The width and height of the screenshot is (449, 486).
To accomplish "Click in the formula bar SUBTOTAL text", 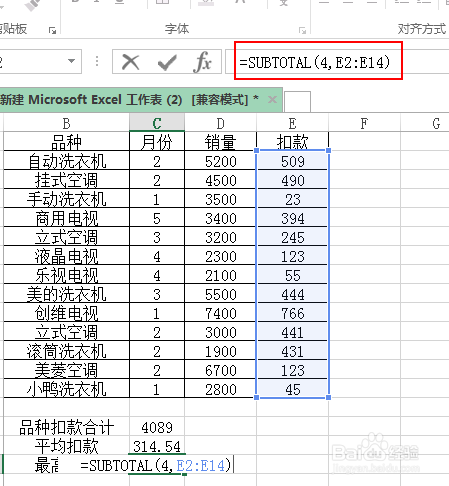I will click(x=315, y=63).
